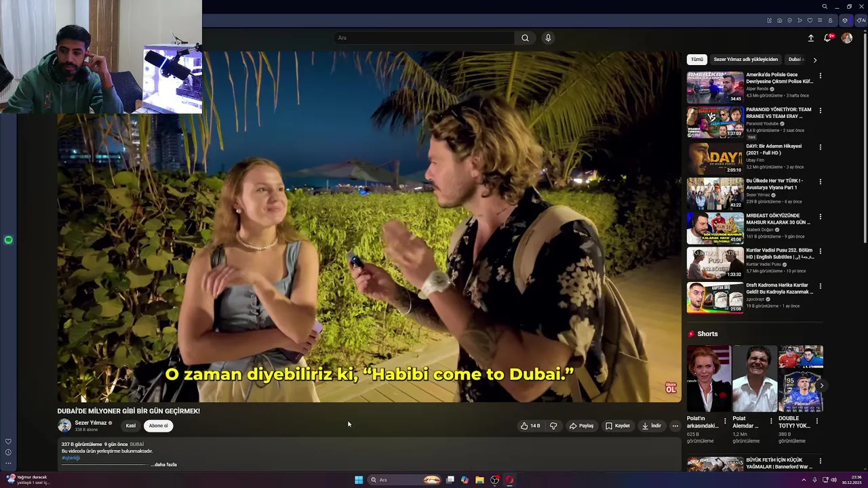Expand description with '...daha fazla'

click(164, 464)
